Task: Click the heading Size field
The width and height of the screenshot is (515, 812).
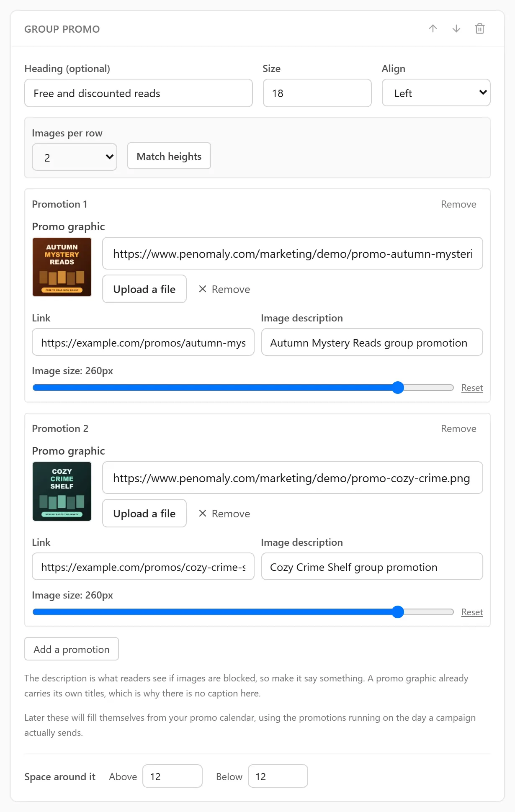Action: 317,93
